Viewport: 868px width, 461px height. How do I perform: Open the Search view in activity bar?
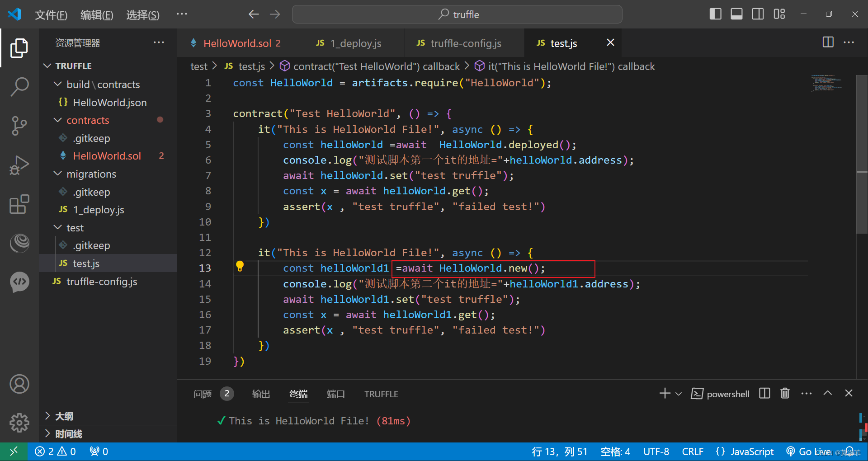19,86
